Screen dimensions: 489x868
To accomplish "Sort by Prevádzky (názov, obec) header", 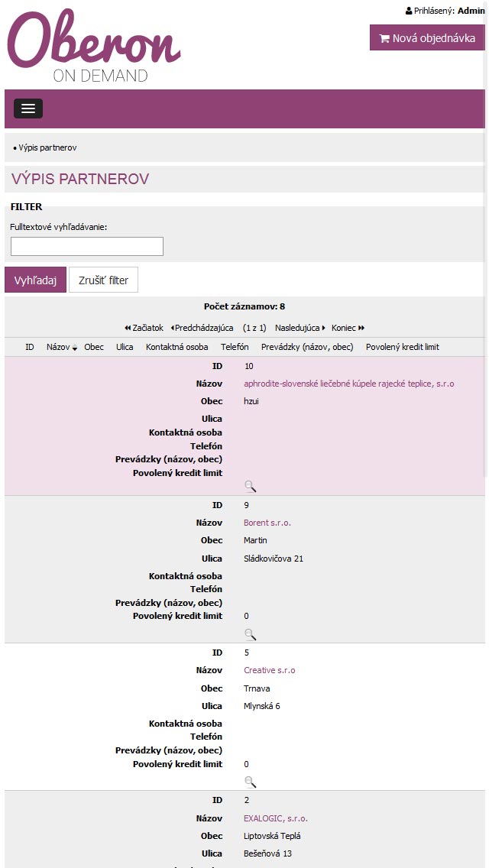I will 307,347.
